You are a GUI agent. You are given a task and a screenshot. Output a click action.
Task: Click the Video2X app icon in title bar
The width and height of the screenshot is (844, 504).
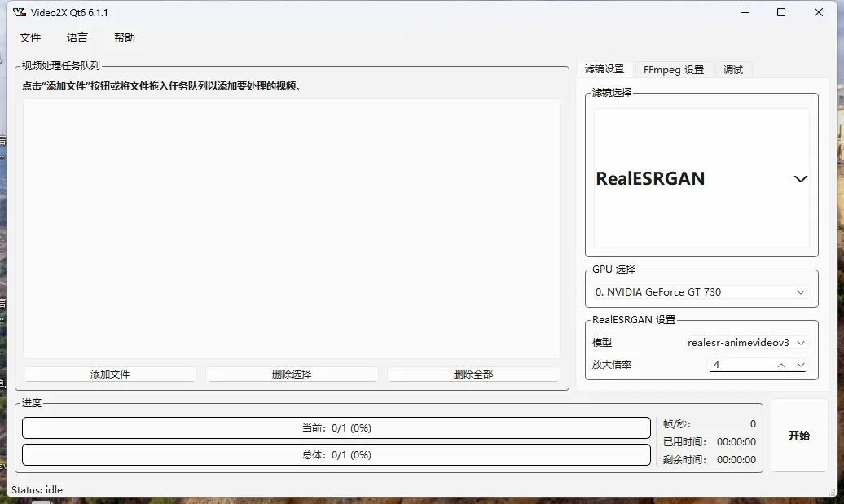point(20,12)
